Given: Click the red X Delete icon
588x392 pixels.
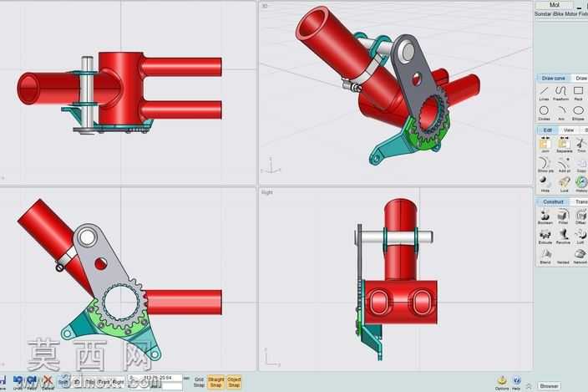Looking at the screenshot, I should [x=48, y=382].
